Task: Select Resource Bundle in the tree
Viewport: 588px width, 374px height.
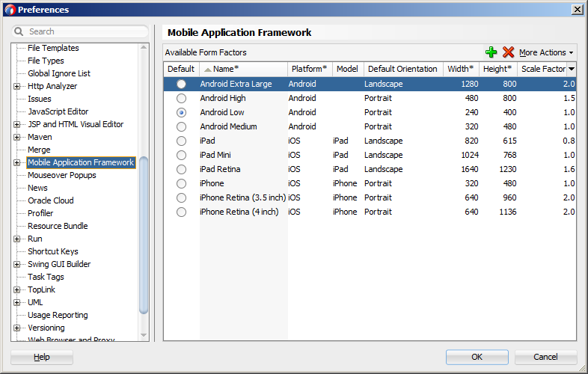Action: point(58,227)
